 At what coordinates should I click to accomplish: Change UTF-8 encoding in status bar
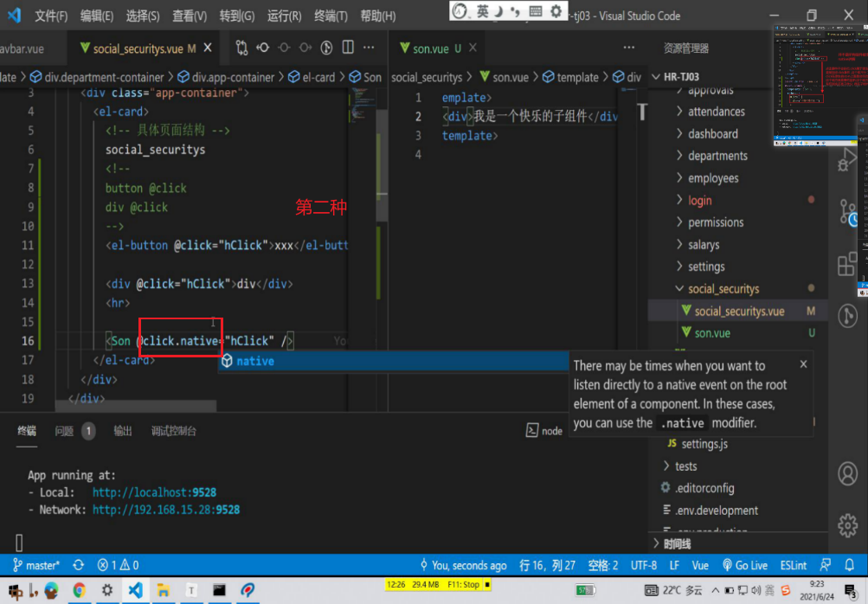(643, 565)
